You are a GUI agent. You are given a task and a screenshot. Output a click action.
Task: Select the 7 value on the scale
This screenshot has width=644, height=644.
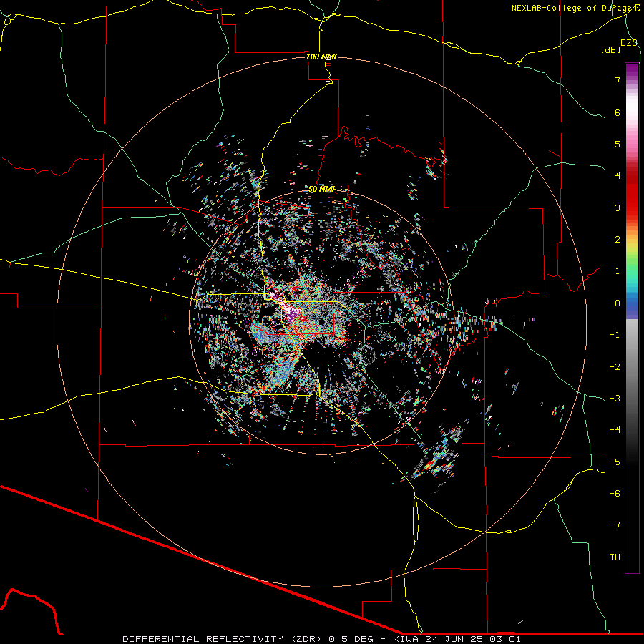coord(618,80)
